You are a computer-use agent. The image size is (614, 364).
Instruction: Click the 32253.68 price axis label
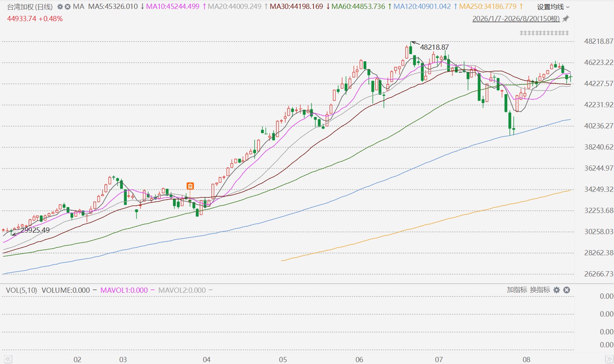coord(599,210)
